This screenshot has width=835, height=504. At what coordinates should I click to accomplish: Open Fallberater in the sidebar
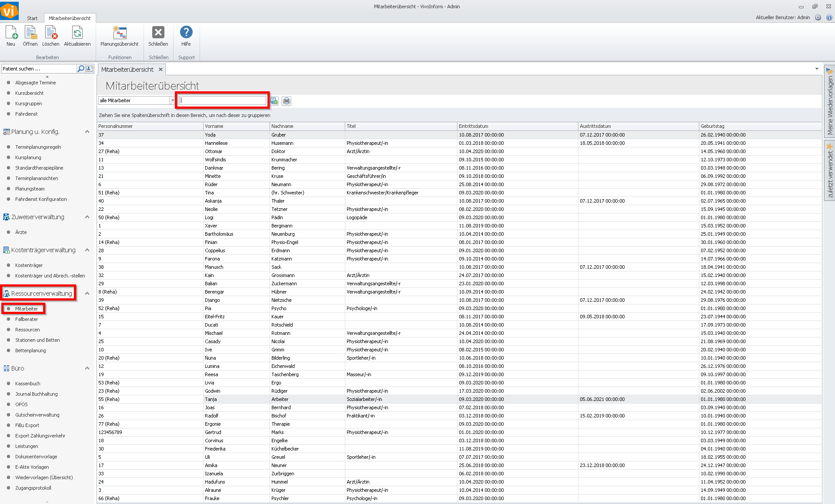[x=27, y=319]
